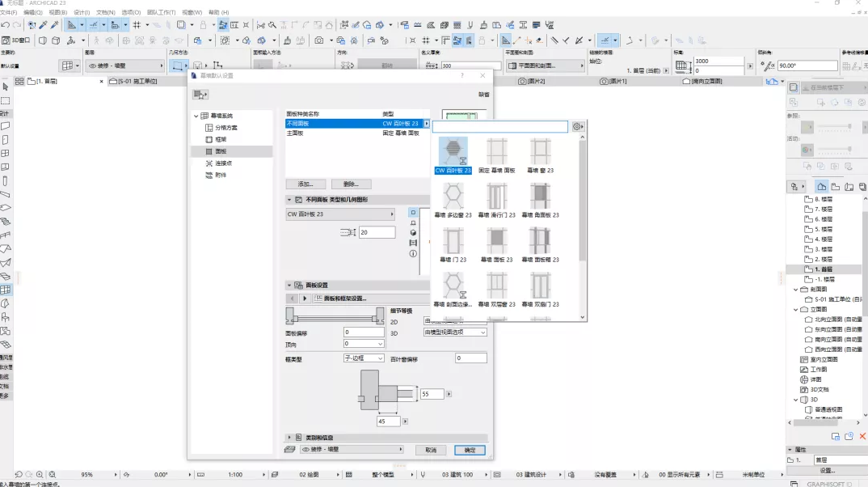Open the tab overview grid icon

tap(19, 82)
